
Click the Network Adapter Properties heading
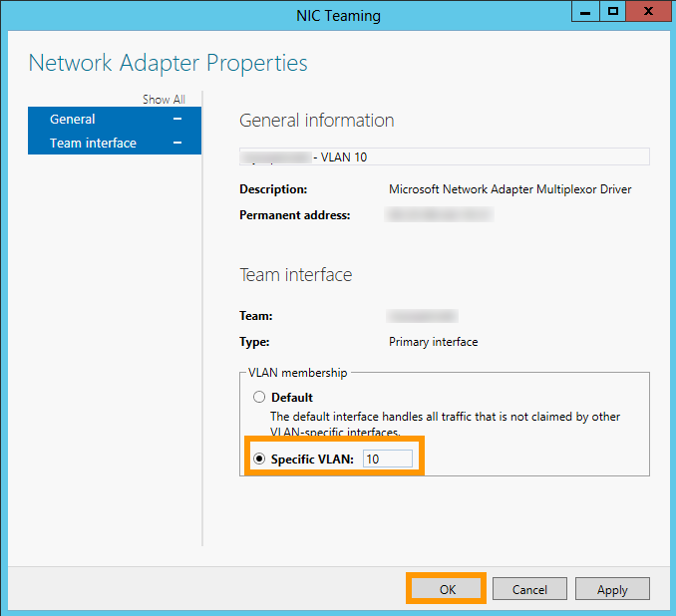[168, 63]
